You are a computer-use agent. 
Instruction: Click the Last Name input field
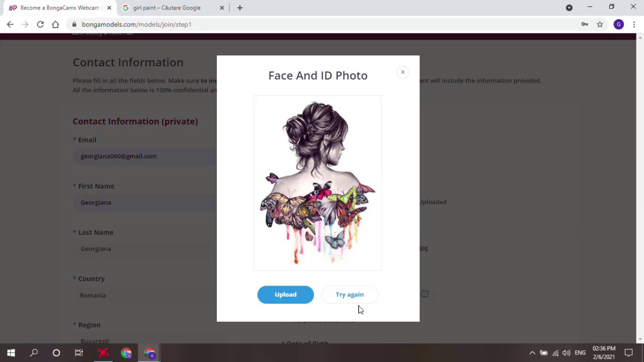click(144, 249)
